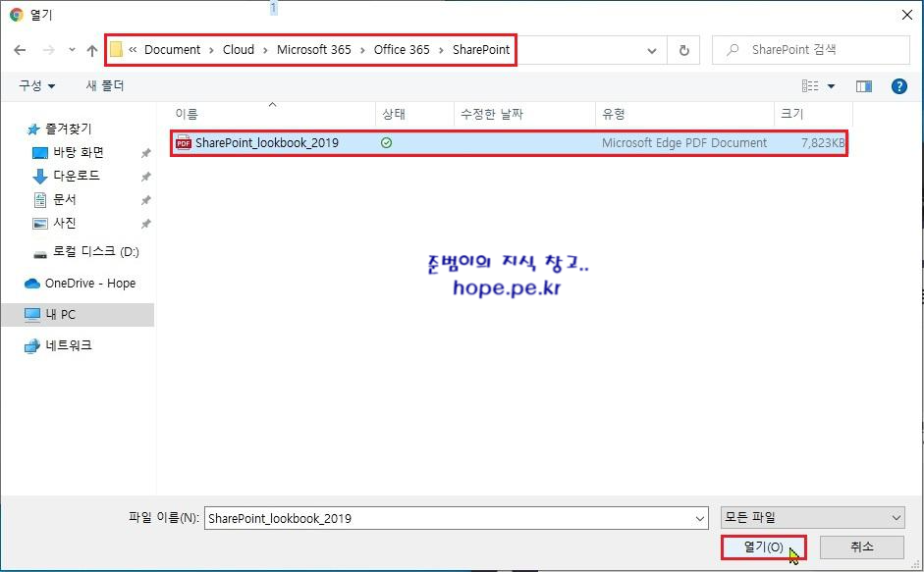Expand the file name history dropdown

pos(699,518)
